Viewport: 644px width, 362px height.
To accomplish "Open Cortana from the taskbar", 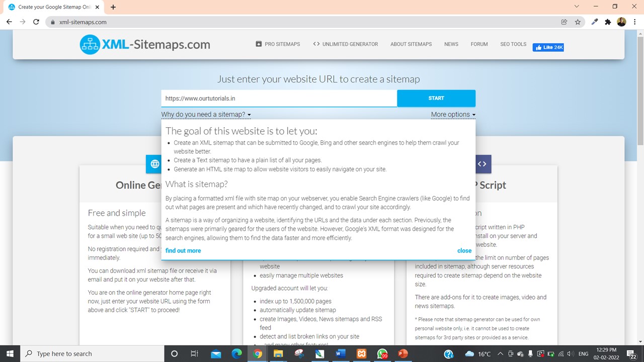I will click(x=174, y=353).
